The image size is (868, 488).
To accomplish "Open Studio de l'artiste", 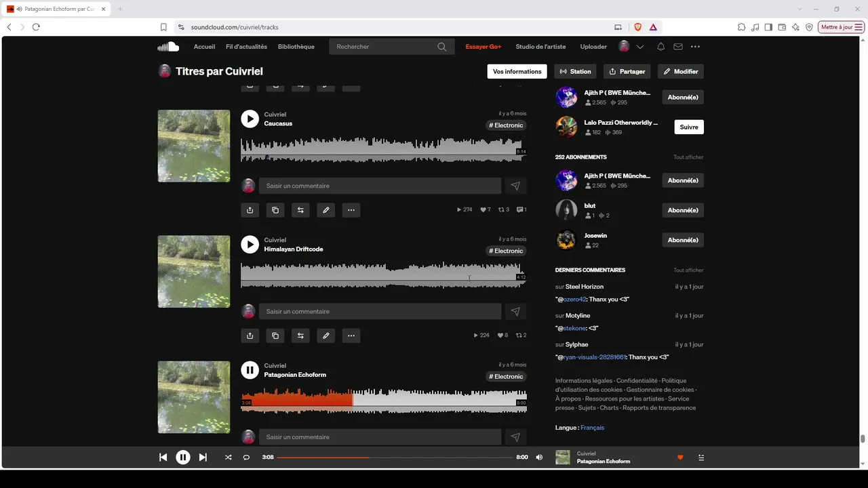I will coord(540,47).
